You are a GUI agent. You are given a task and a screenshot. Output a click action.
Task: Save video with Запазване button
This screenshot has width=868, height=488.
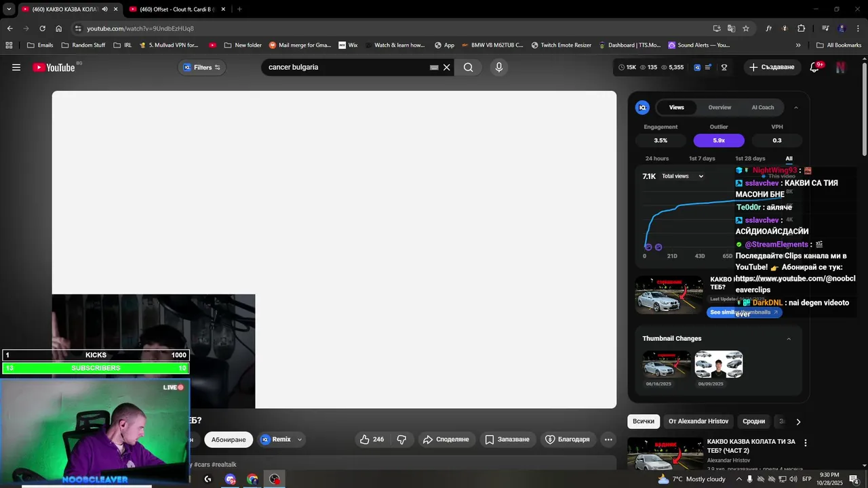pyautogui.click(x=508, y=440)
